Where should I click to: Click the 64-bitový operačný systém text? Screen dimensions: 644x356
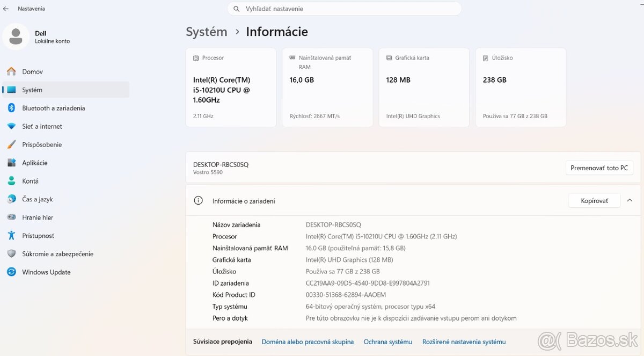point(370,307)
